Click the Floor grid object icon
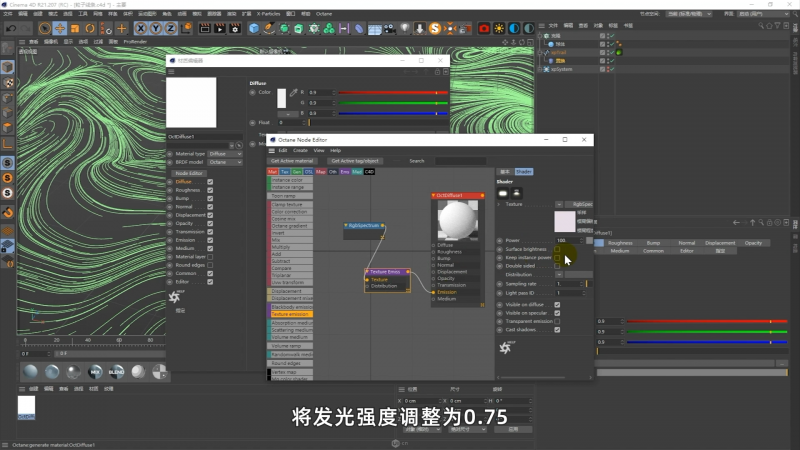This screenshot has width=800, height=450. pos(374,29)
